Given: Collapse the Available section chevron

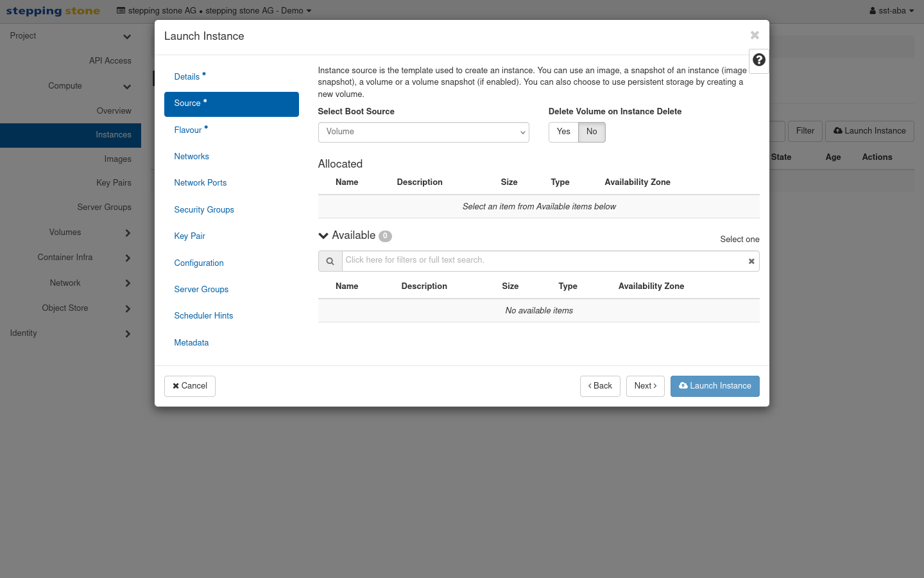Looking at the screenshot, I should pos(323,236).
